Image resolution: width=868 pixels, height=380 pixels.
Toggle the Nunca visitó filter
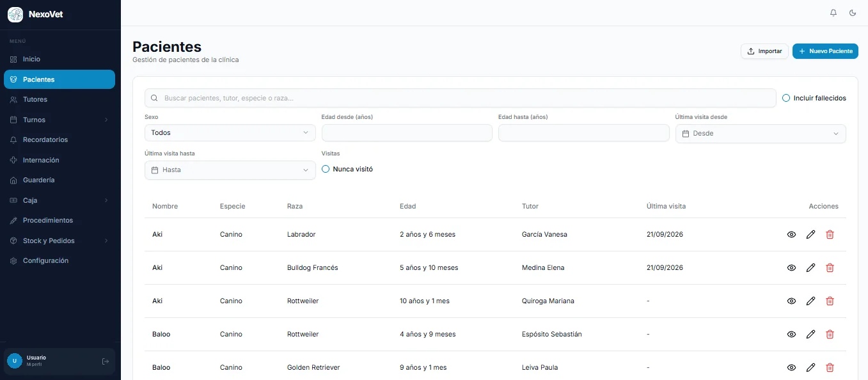[x=326, y=170]
